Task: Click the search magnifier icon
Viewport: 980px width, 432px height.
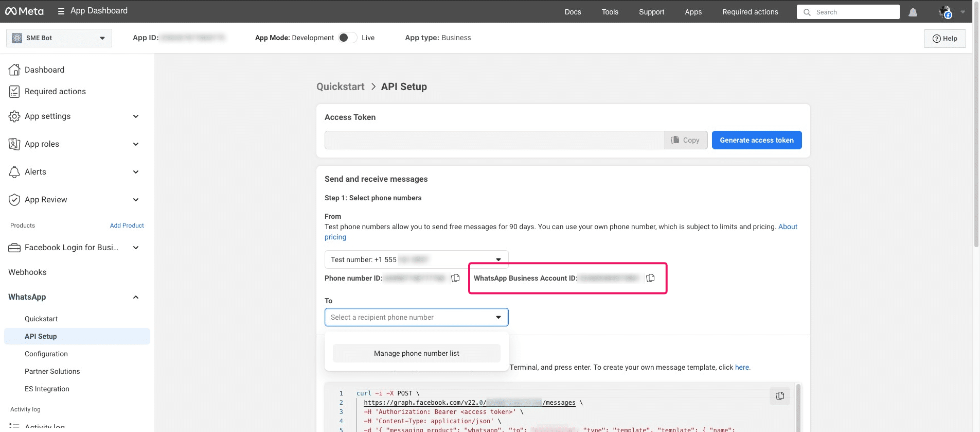Action: [807, 12]
